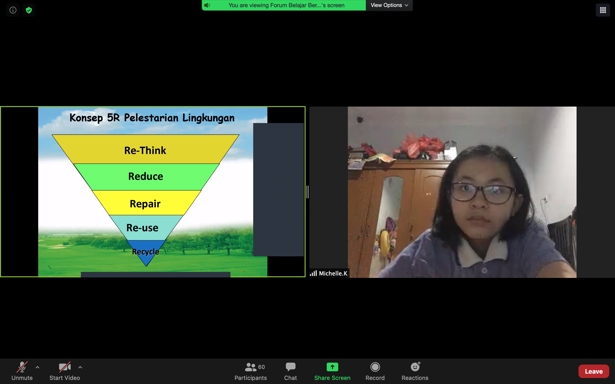Unmute the microphone
This screenshot has height=384, width=615.
point(22,371)
